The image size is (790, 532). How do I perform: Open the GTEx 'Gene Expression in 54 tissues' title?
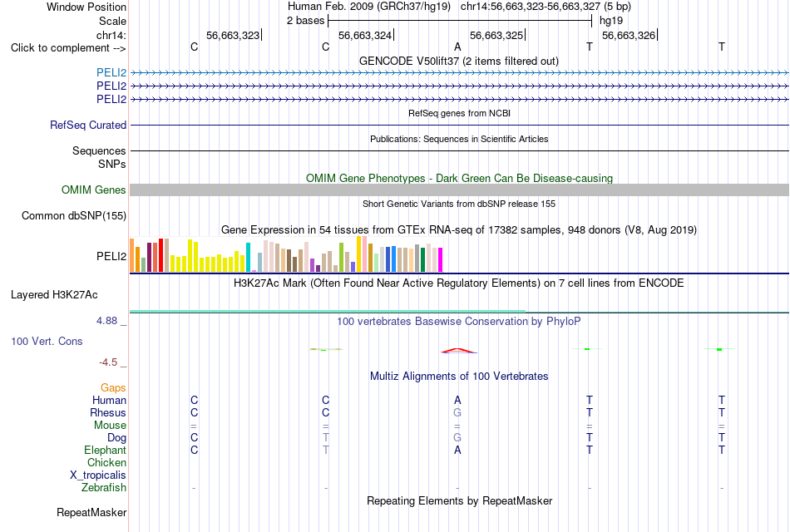click(x=459, y=229)
